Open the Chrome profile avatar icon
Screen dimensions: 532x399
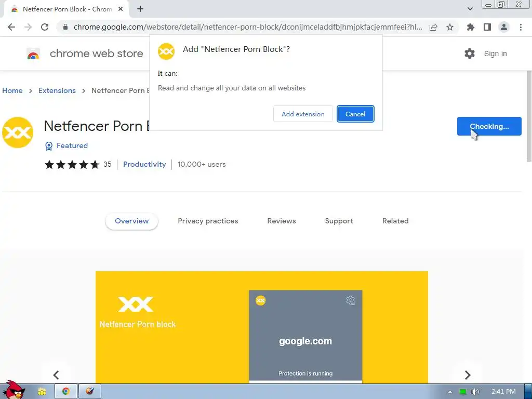click(x=504, y=27)
